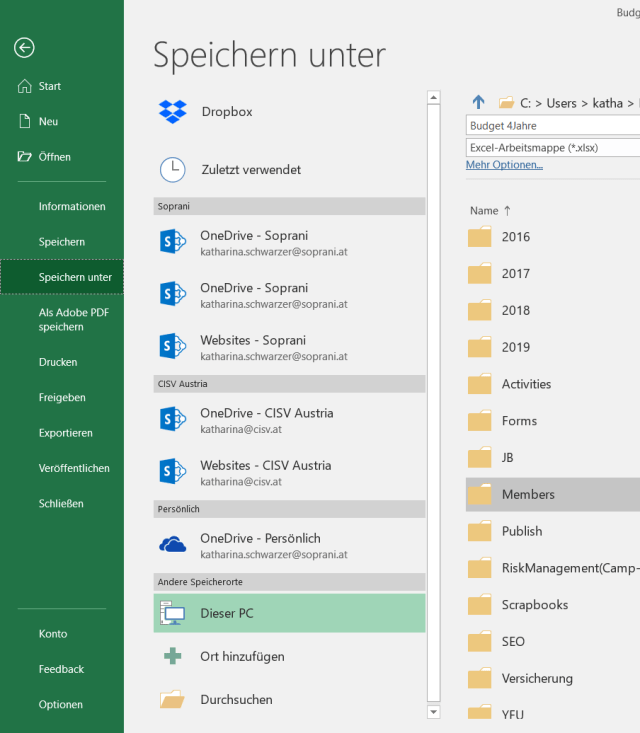The image size is (640, 733).
Task: Click the Zuletzt verwendet clock icon
Action: [x=173, y=170]
